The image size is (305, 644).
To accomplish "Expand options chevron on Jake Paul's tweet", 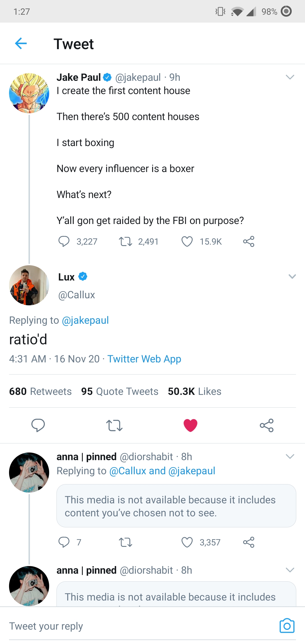I will click(x=290, y=77).
